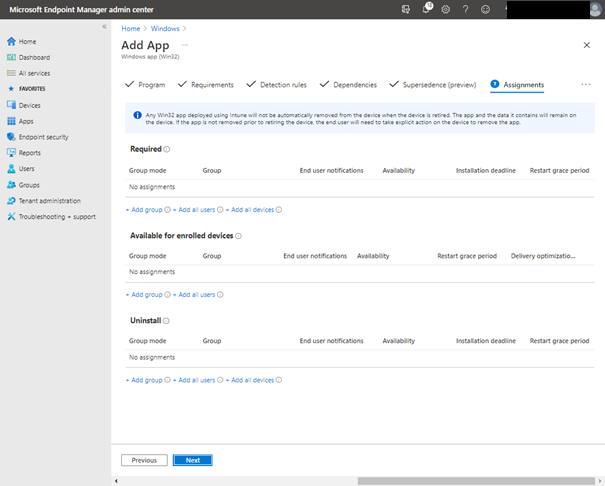Collapse the left navigation menu
The image size is (605, 486).
click(x=104, y=27)
